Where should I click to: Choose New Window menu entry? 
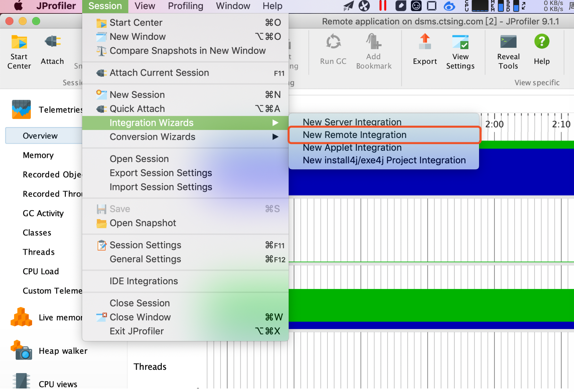point(185,37)
